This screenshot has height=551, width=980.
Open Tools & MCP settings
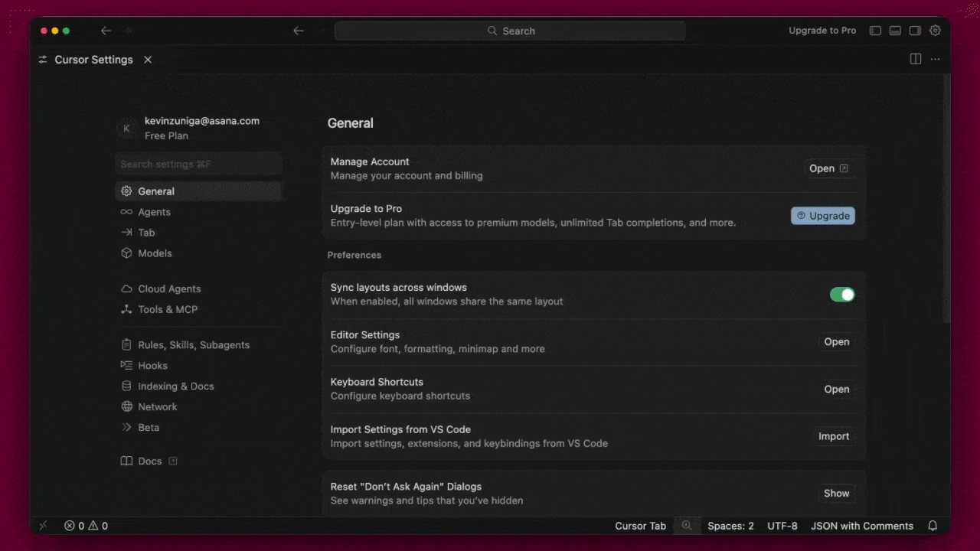click(199, 309)
